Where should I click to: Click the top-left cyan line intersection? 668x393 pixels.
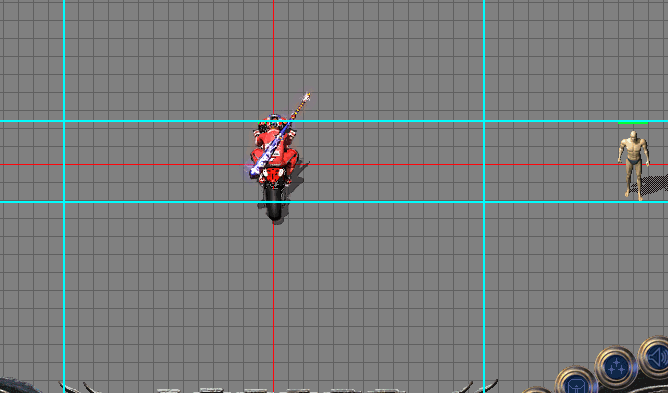click(x=64, y=121)
